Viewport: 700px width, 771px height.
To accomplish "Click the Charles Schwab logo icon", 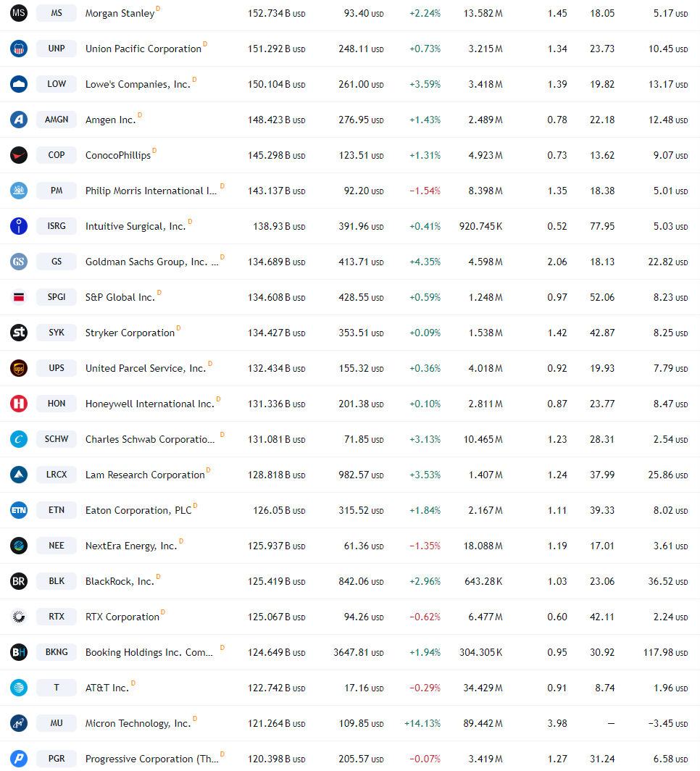I will (19, 439).
